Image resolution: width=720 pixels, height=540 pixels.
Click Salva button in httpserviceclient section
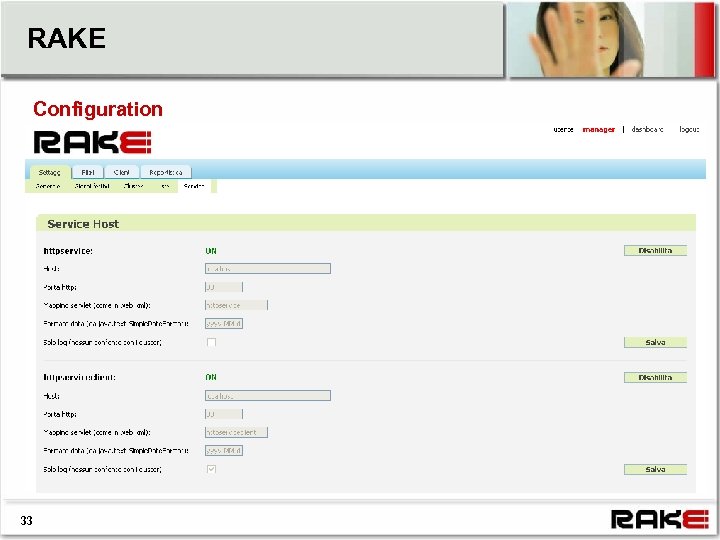(655, 469)
